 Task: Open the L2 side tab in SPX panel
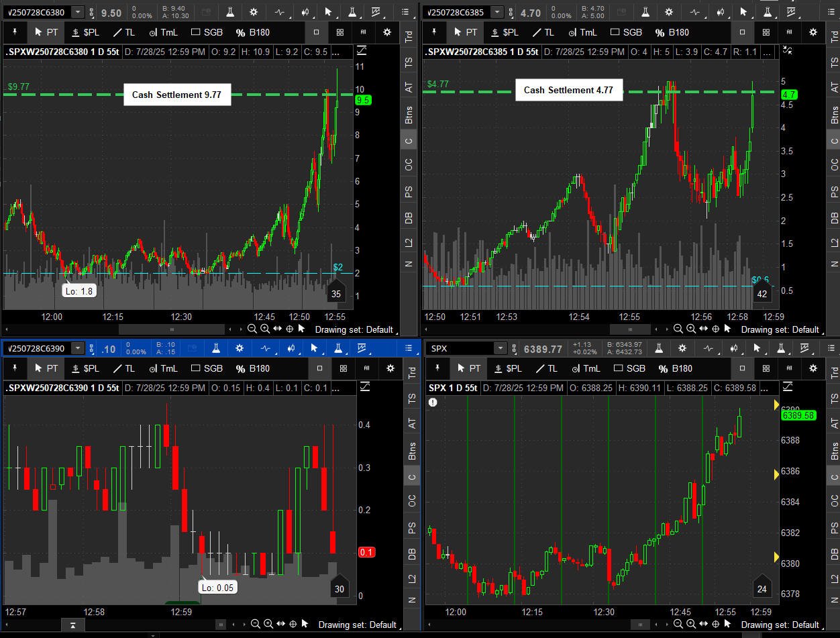(835, 578)
